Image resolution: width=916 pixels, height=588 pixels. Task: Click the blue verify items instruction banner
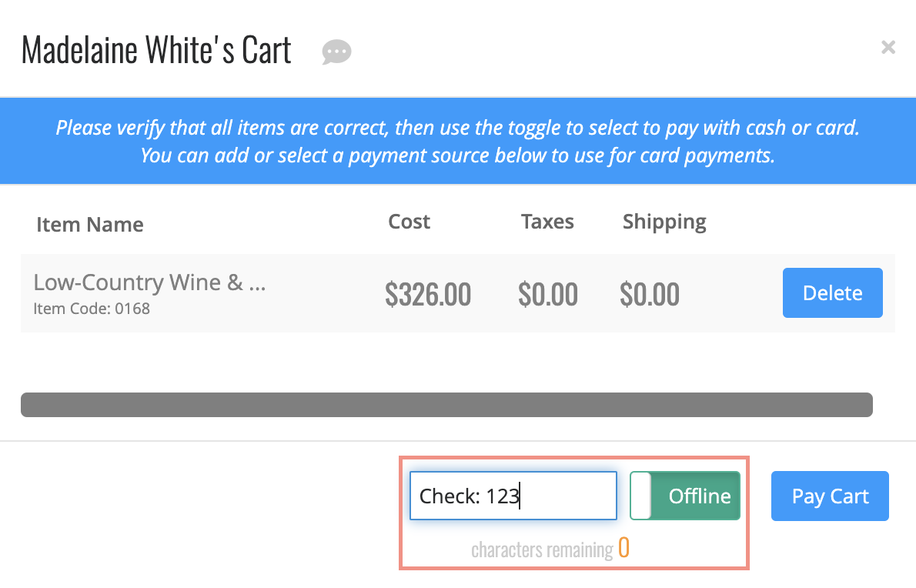(458, 142)
